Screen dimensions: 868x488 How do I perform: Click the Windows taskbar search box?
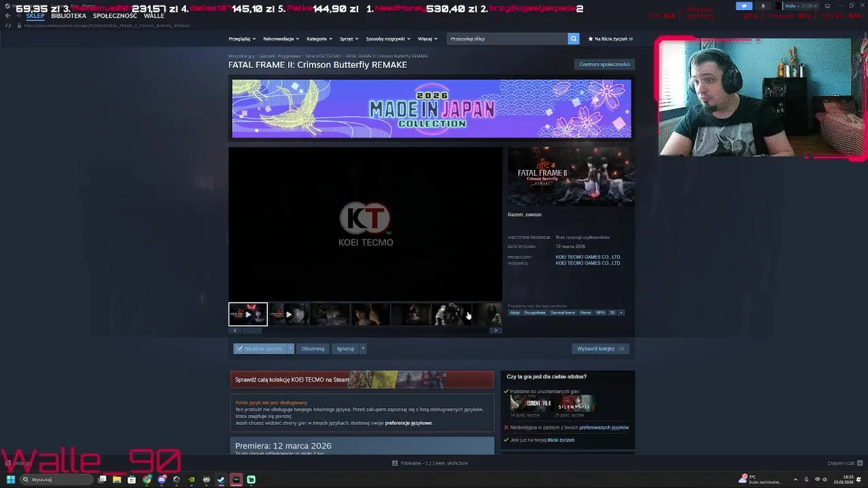[x=57, y=479]
